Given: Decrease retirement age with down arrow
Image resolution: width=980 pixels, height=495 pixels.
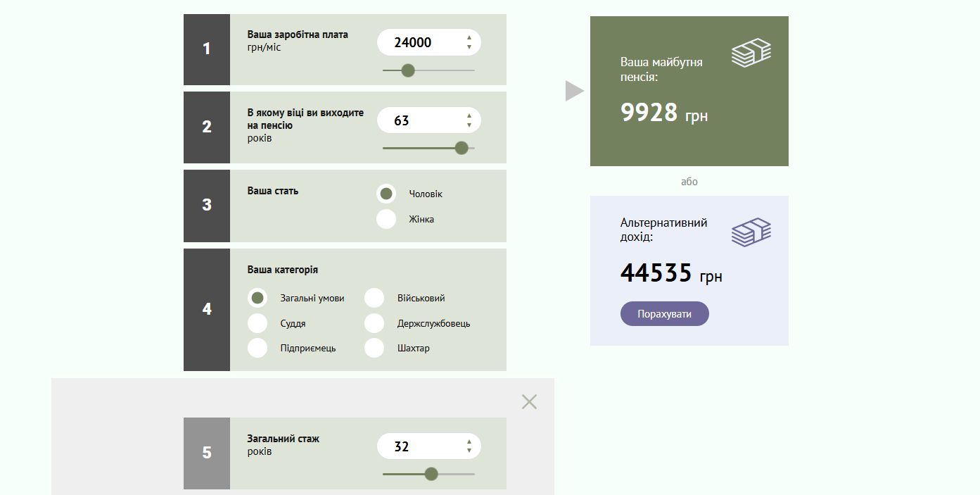Looking at the screenshot, I should [469, 125].
